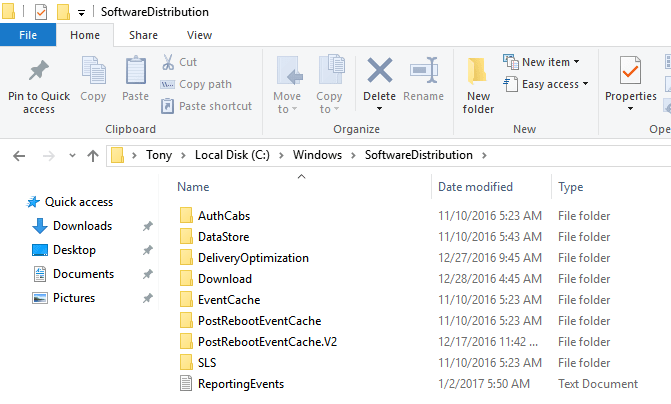Viewport: 671px width, 404px height.
Task: Click the Move to icon
Action: pos(290,71)
